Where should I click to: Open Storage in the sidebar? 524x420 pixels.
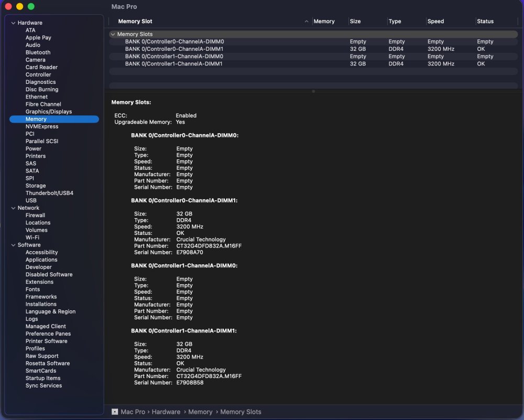coord(36,186)
